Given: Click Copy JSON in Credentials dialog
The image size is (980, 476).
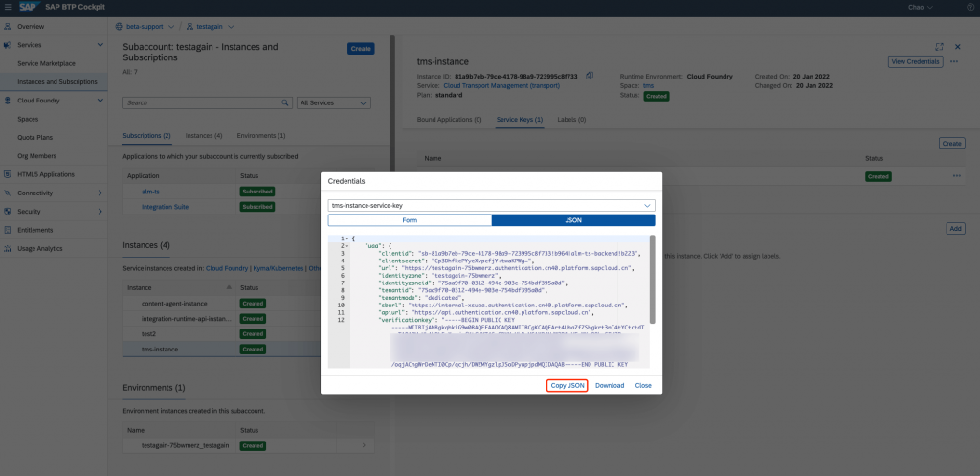Looking at the screenshot, I should [568, 385].
